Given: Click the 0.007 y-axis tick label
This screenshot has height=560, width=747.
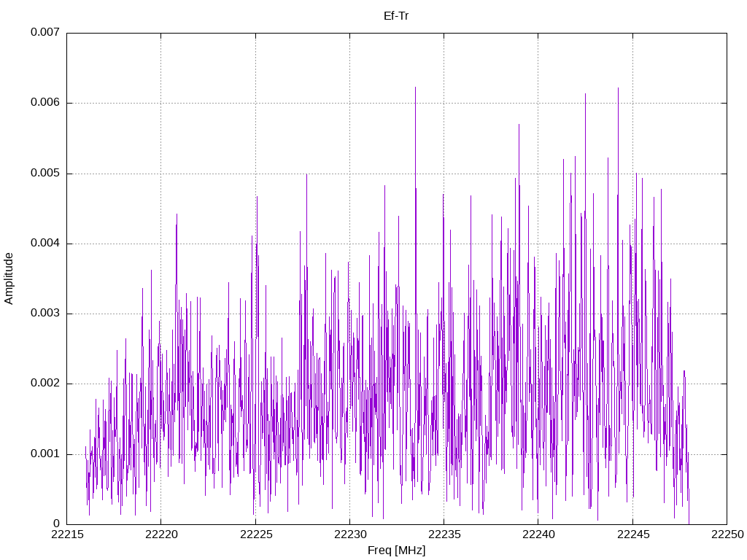Looking at the screenshot, I should point(45,32).
